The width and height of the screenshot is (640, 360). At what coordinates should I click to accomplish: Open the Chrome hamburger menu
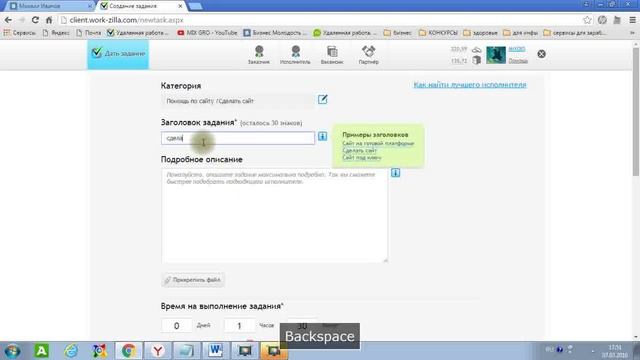[632, 20]
